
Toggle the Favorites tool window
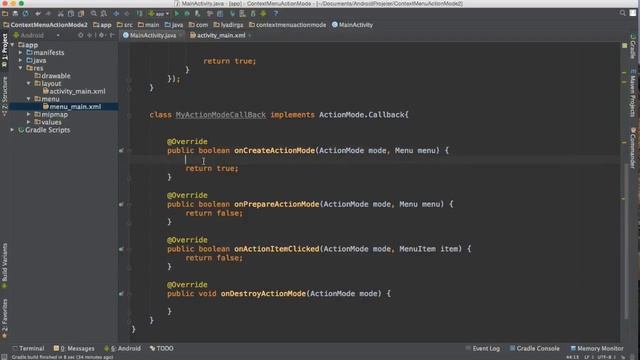coord(4,318)
